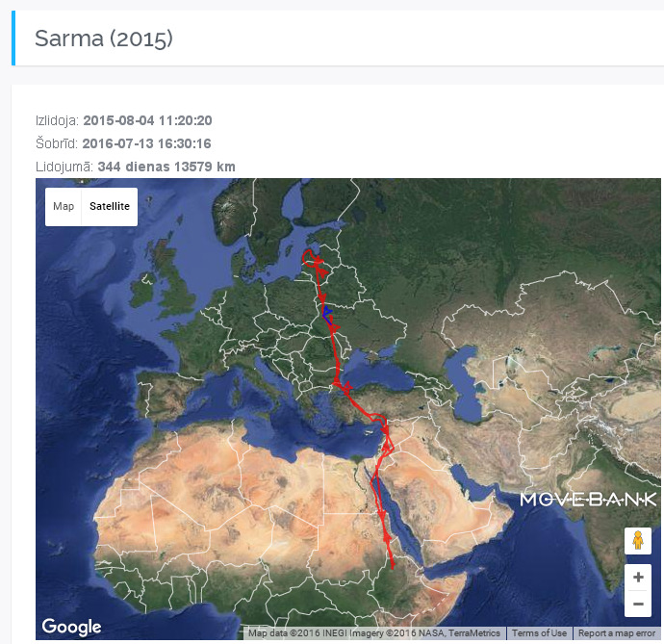Switch to the Map view
The height and width of the screenshot is (644, 664).
tap(64, 206)
